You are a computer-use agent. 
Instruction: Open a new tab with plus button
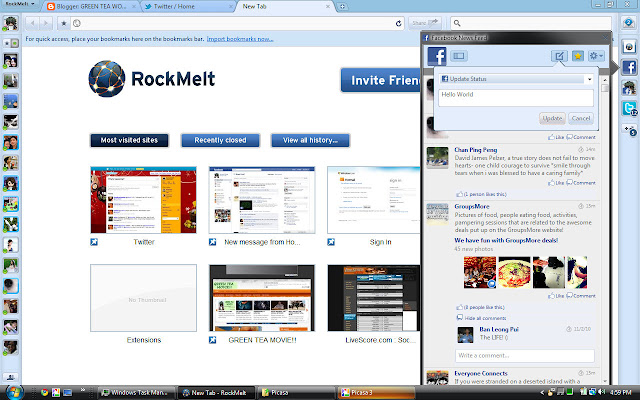click(x=342, y=7)
